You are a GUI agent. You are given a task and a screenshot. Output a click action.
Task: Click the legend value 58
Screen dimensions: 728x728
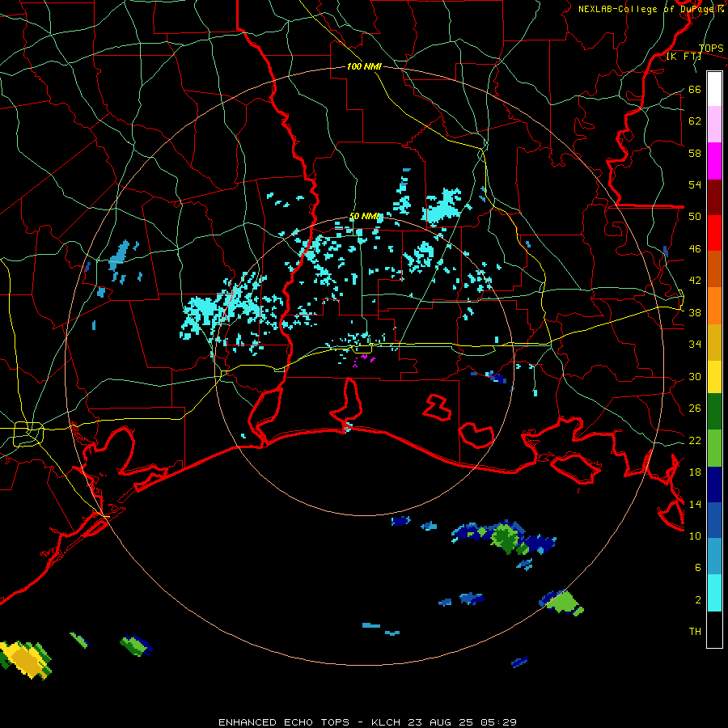695,153
